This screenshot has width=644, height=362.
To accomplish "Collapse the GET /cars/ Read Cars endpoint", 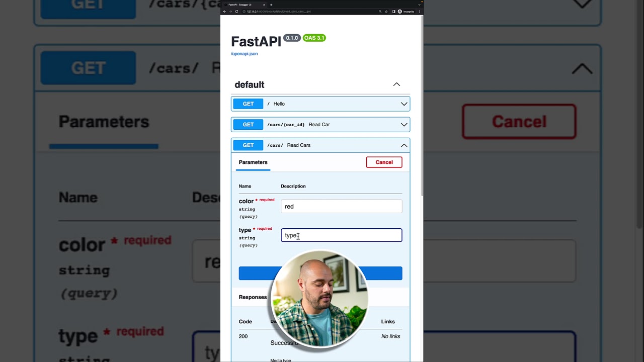I will [x=320, y=145].
